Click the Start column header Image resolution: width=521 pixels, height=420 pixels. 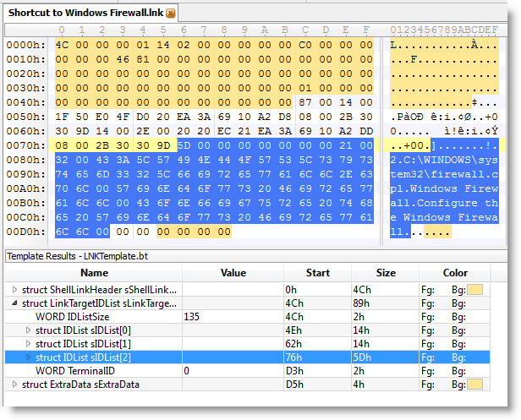pyautogui.click(x=317, y=273)
